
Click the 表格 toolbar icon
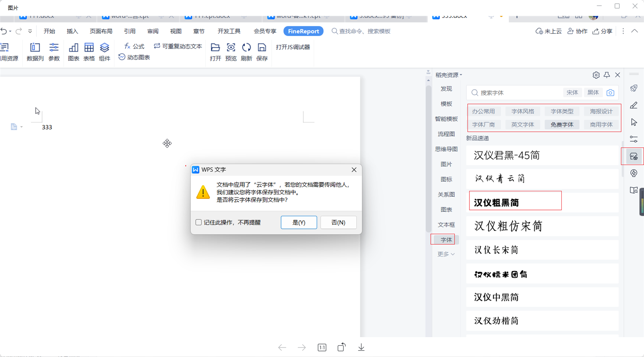tap(89, 52)
